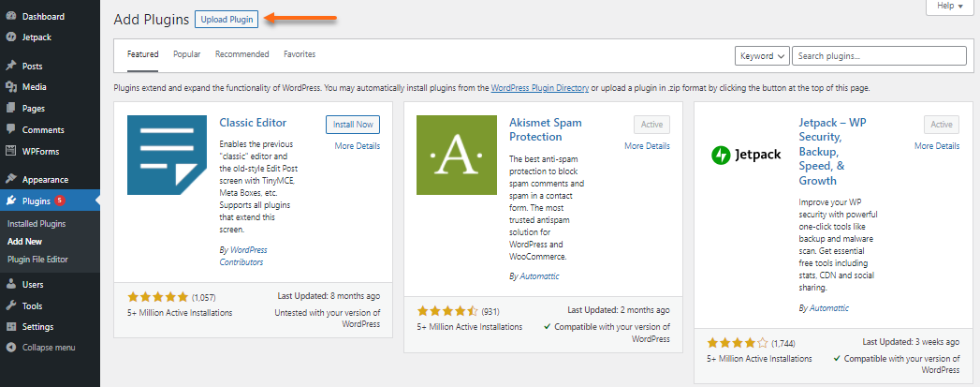Click the Collapse menu arrow icon
The height and width of the screenshot is (387, 980).
(x=10, y=347)
